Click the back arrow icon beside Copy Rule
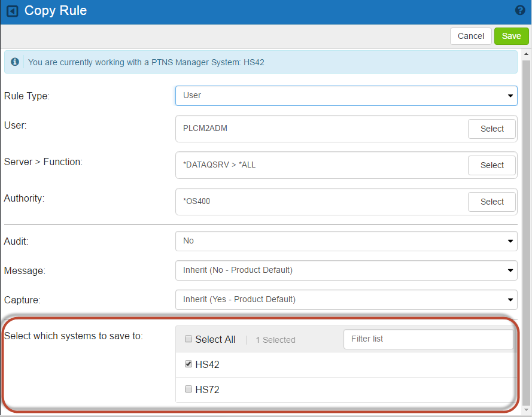The width and height of the screenshot is (532, 417). click(x=12, y=11)
